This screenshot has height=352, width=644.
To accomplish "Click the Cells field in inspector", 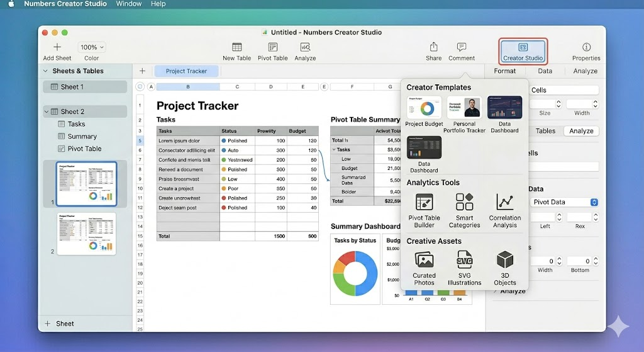I will [x=563, y=90].
